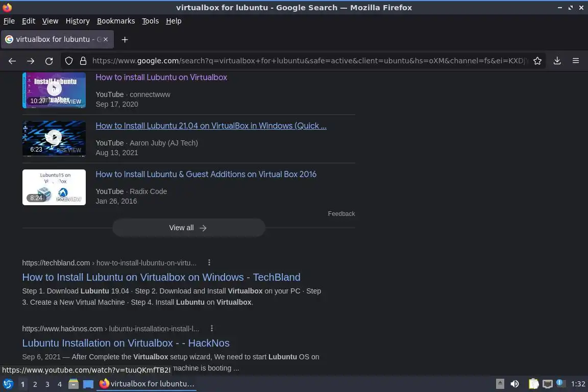Open the Firefox hamburger application menu
The image size is (588, 392).
tap(576, 61)
